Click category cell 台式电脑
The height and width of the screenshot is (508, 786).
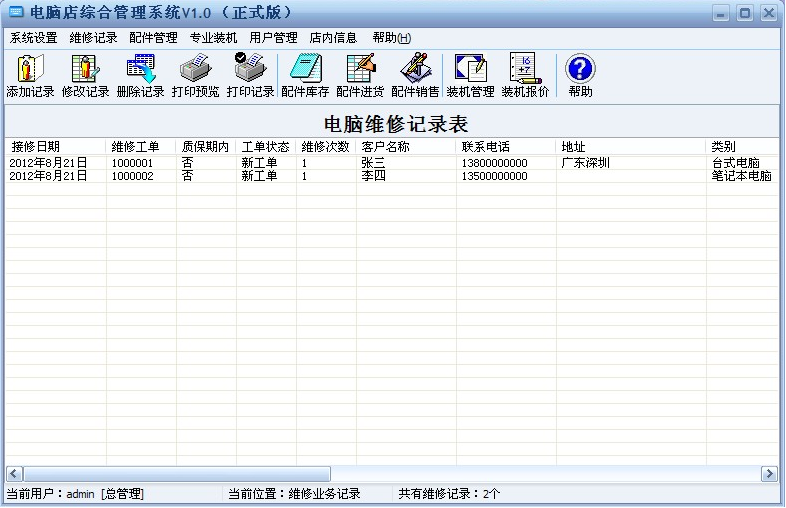pyautogui.click(x=736, y=163)
